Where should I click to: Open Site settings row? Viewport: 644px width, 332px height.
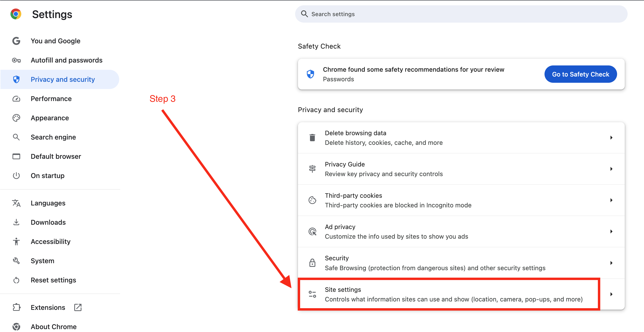click(461, 294)
